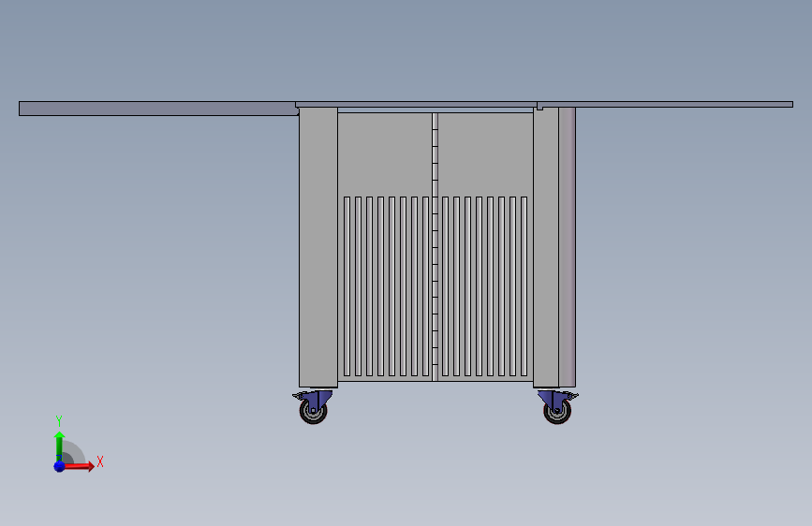This screenshot has width=812, height=526.
Task: Select the thick left tabletop extension leaf
Action: 158,109
